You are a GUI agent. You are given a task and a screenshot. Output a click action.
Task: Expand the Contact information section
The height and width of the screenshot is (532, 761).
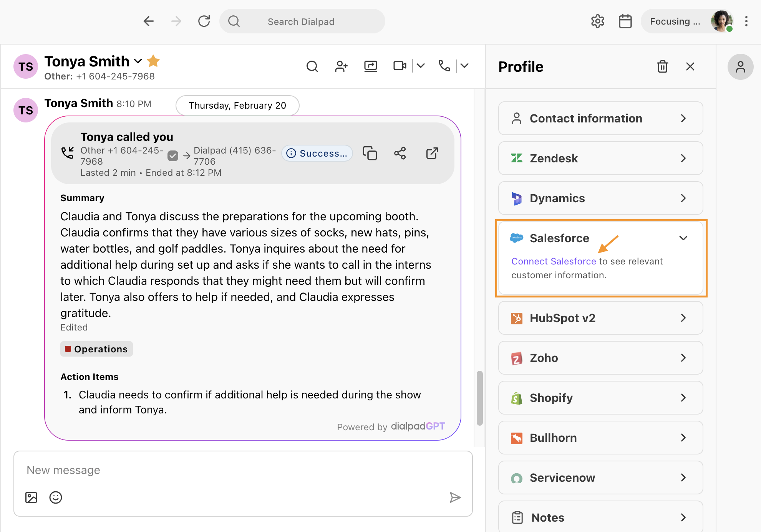click(600, 118)
